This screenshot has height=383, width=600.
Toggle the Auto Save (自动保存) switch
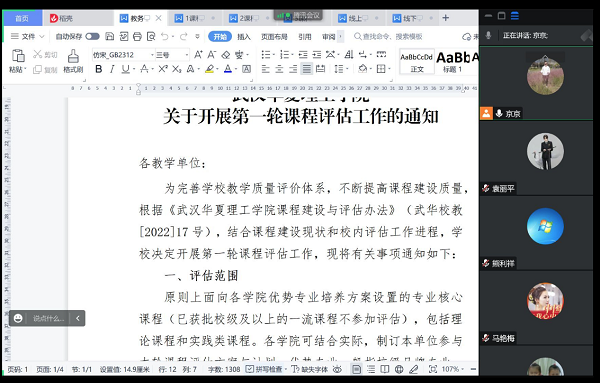93,36
